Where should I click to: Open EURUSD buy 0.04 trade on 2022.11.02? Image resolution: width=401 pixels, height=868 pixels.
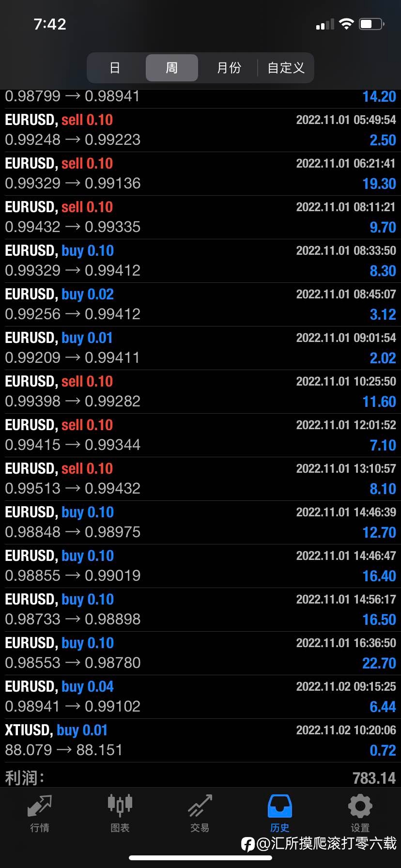point(200,697)
